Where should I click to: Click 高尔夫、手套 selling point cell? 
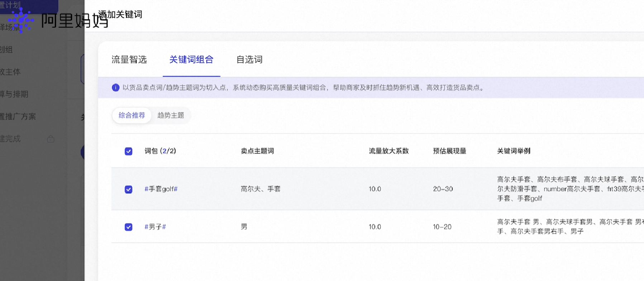click(x=261, y=189)
